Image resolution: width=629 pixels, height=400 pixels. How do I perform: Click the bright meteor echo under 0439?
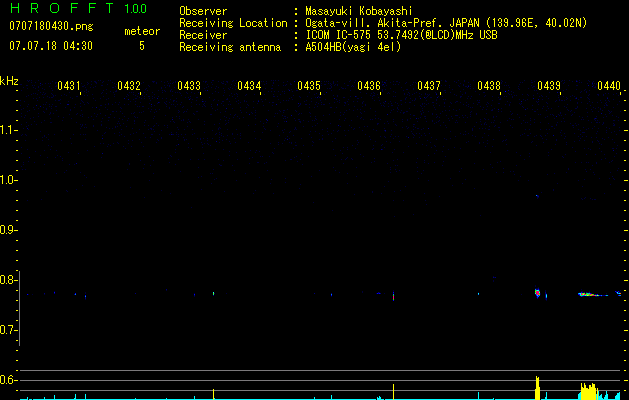[x=538, y=292]
